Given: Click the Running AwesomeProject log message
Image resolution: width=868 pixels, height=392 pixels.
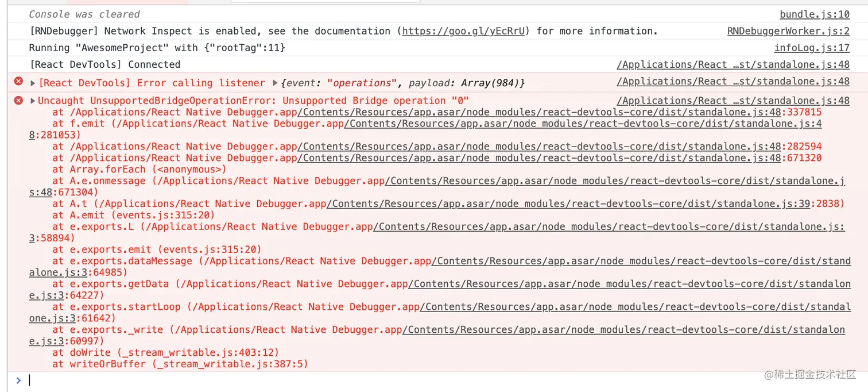Looking at the screenshot, I should [157, 48].
